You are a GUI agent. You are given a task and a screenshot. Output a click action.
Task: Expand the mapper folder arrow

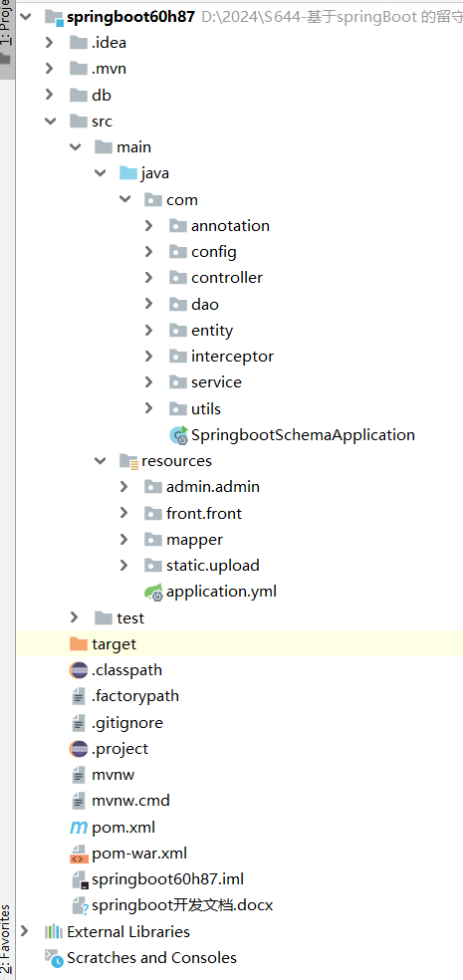tap(123, 539)
